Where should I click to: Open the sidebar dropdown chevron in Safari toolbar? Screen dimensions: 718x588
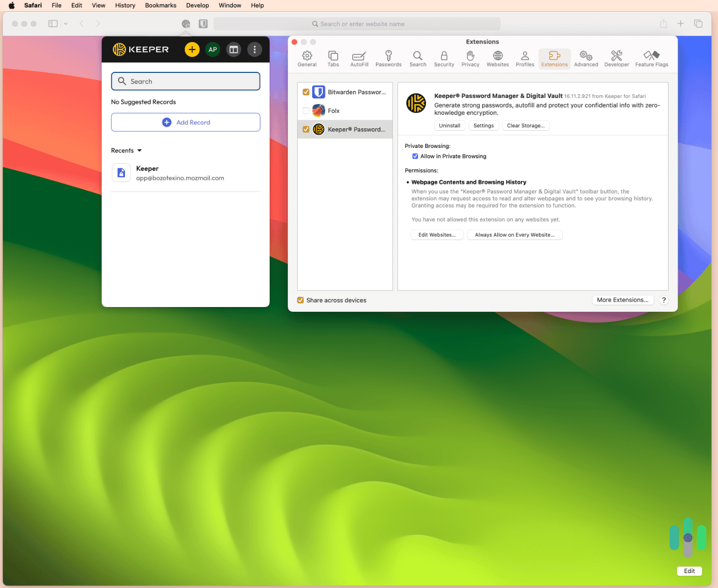tap(65, 23)
